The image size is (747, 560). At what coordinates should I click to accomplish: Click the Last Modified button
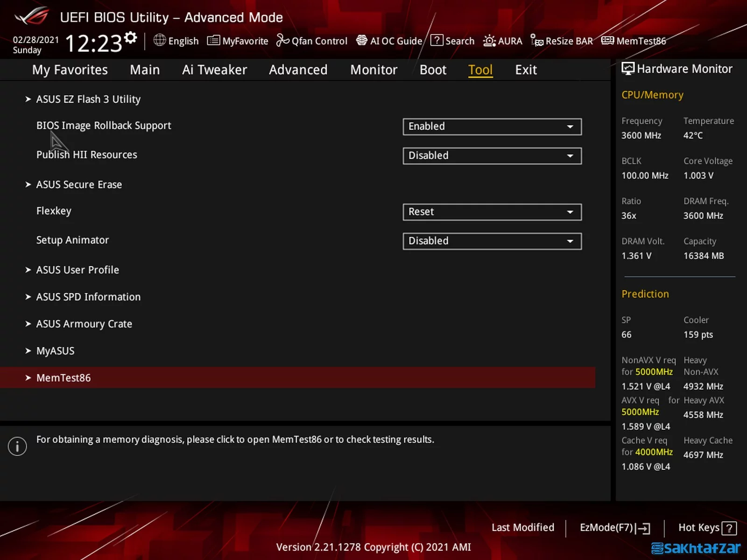pos(523,528)
